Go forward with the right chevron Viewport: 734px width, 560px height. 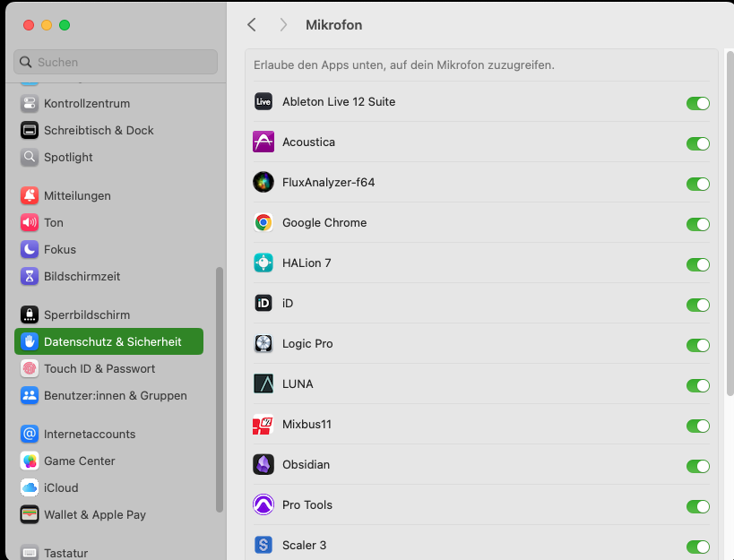click(283, 25)
